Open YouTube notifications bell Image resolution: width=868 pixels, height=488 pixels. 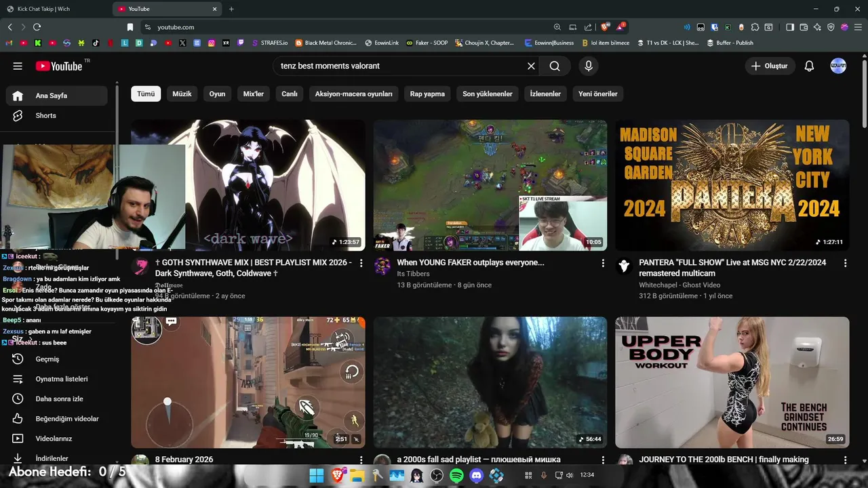[809, 66]
